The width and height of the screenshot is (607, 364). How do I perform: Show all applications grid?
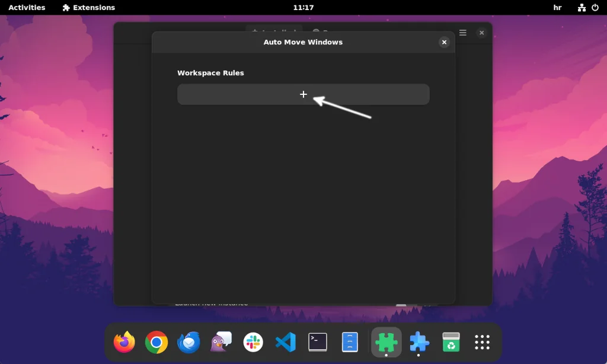[483, 342]
